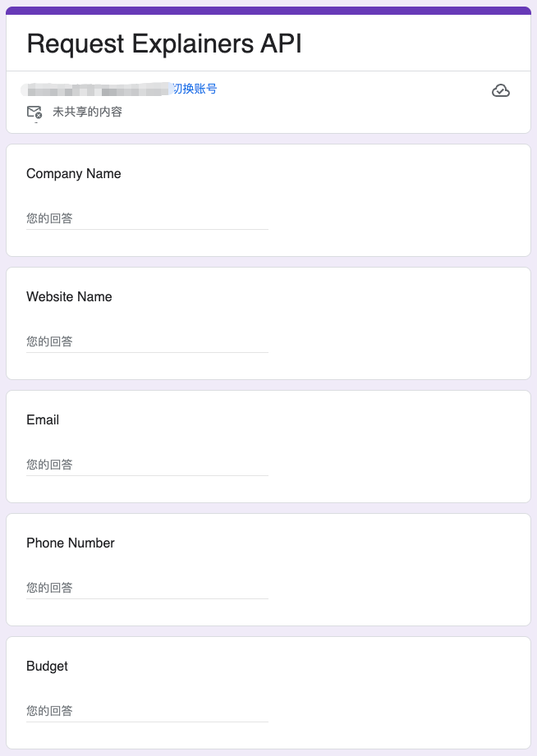Click the Website Name question label
Image resolution: width=537 pixels, height=756 pixels.
click(x=69, y=297)
